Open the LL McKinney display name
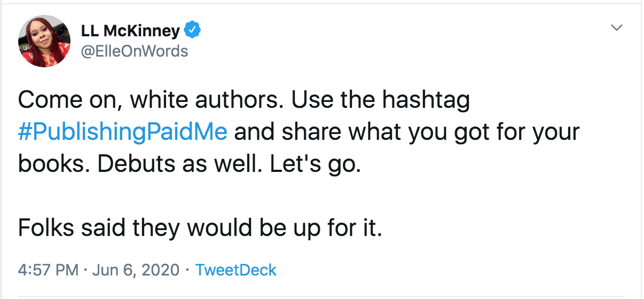The height and width of the screenshot is (299, 644). point(130,31)
